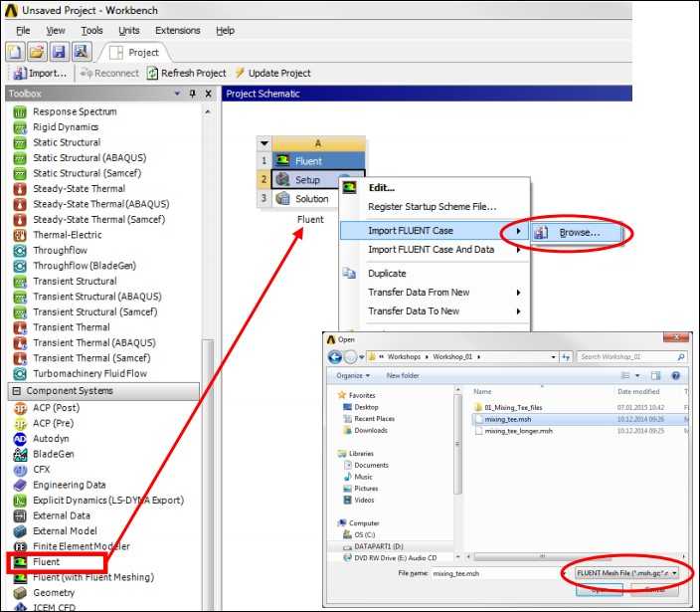Open 01_Mixing_Tee_files folder
Image resolution: width=700 pixels, height=612 pixels.
(x=513, y=407)
